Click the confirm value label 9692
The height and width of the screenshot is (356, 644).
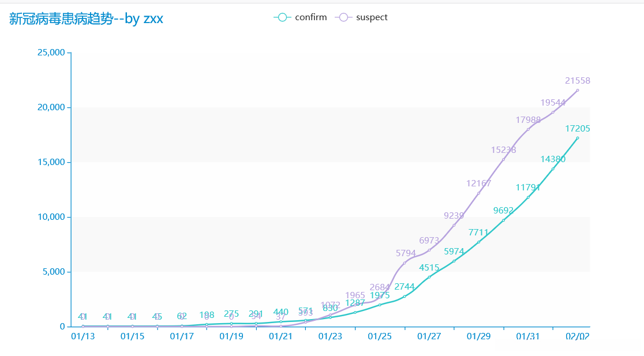click(x=503, y=211)
